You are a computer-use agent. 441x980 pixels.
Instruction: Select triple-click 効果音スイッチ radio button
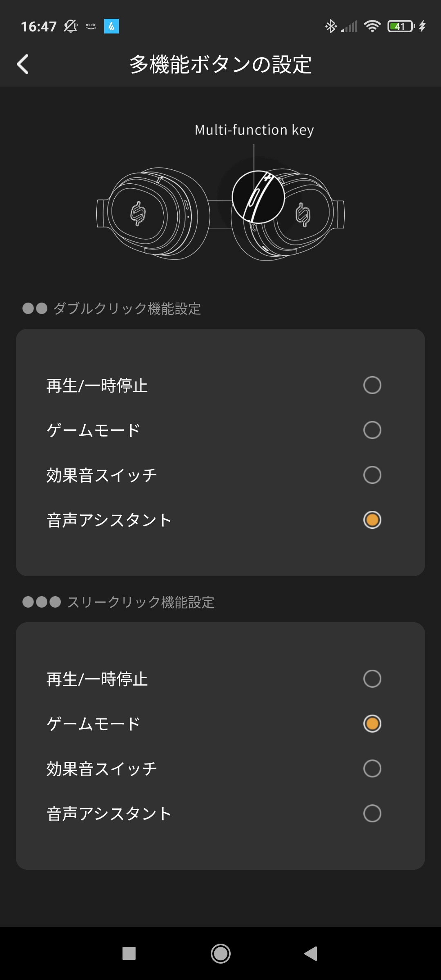point(372,768)
